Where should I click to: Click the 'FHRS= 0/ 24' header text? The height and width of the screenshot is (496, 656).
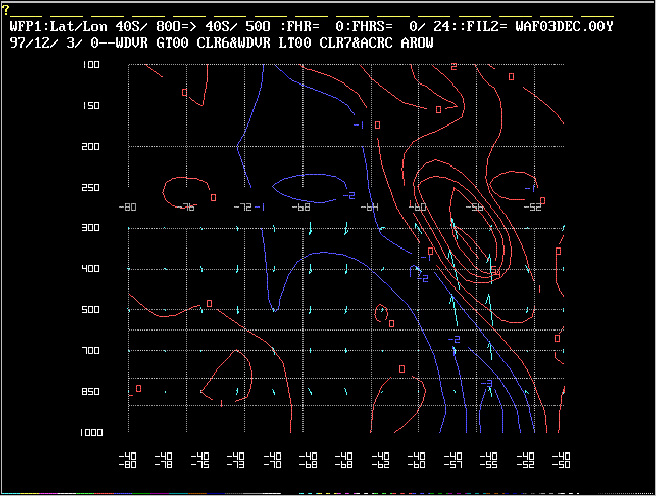point(400,26)
